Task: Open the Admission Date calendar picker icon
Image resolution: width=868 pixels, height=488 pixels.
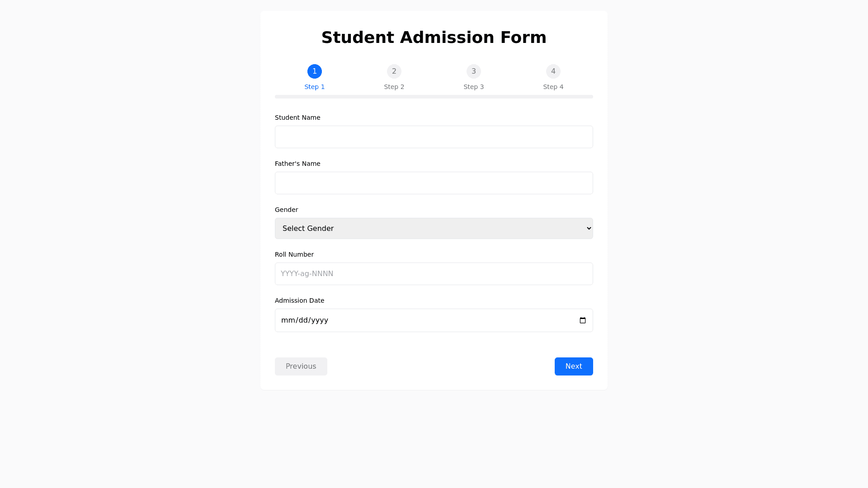Action: [583, 320]
